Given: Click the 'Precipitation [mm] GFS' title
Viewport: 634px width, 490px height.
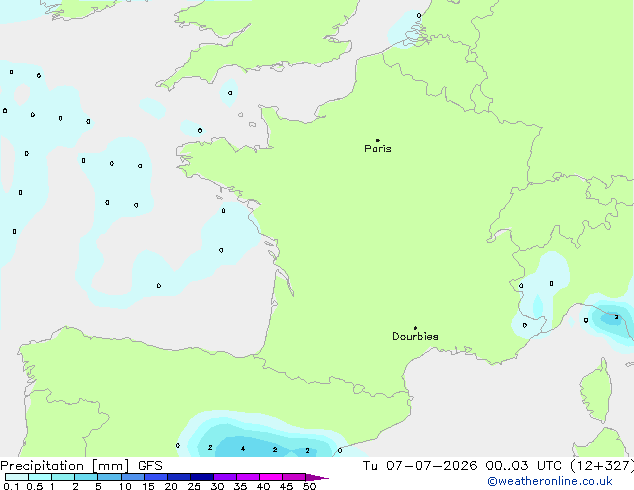Looking at the screenshot, I should (81, 466).
